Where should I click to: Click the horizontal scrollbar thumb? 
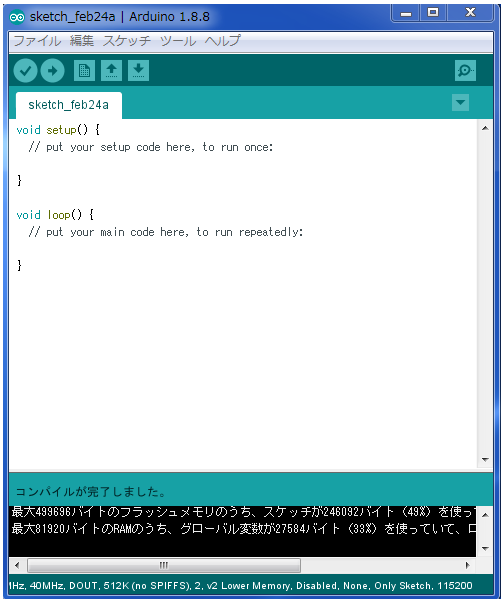[x=164, y=565]
